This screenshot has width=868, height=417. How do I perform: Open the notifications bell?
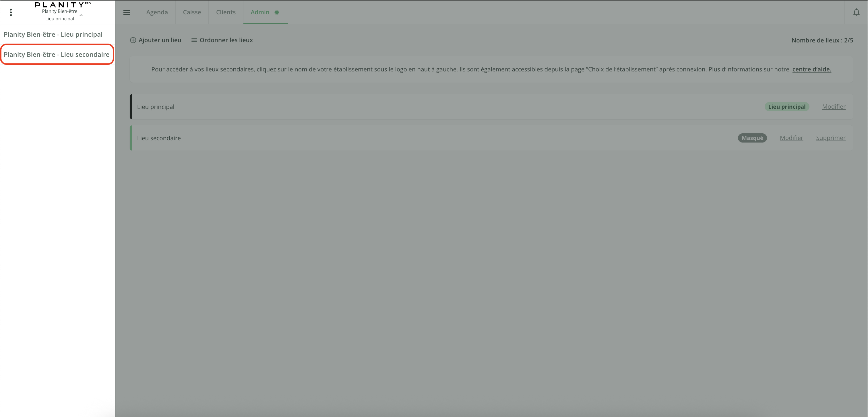click(856, 12)
